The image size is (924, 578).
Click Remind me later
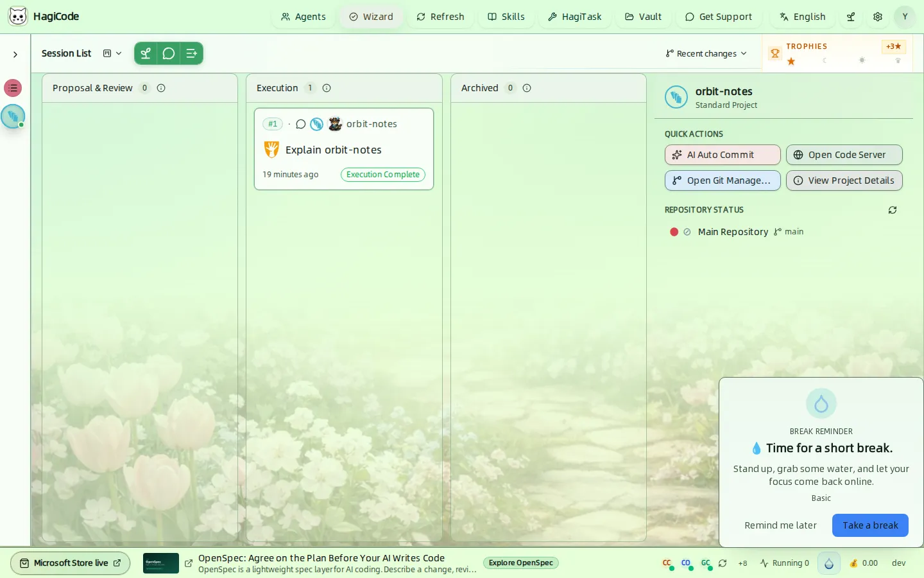(781, 525)
